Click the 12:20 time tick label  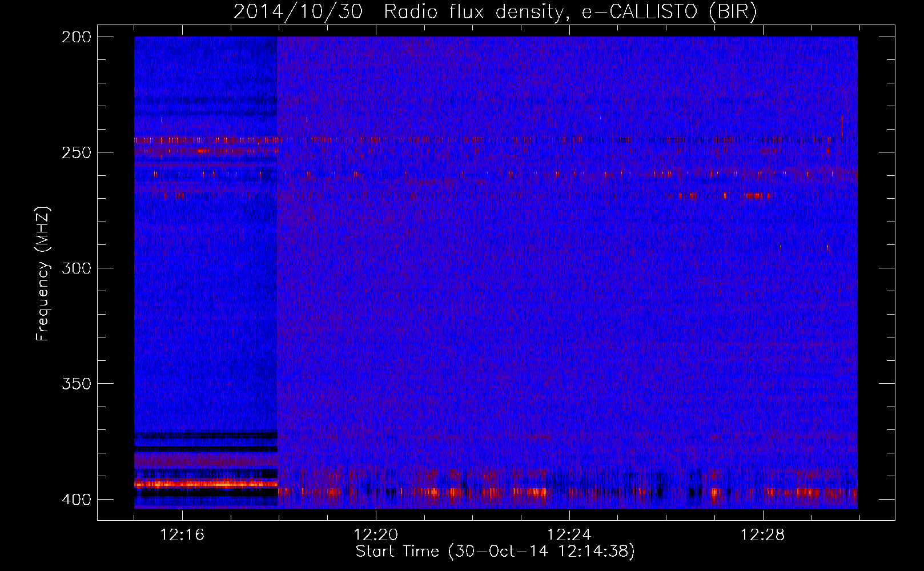point(376,535)
